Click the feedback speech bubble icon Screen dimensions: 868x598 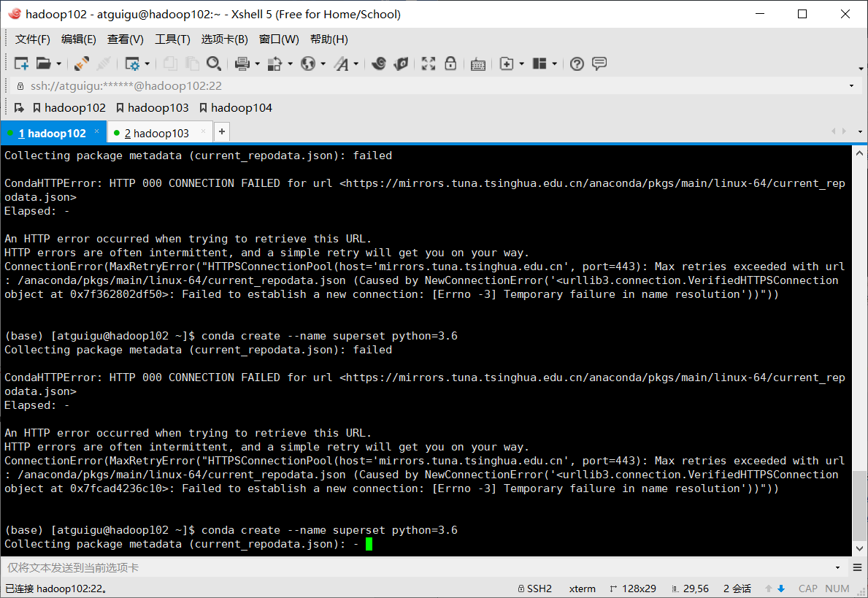coord(599,64)
